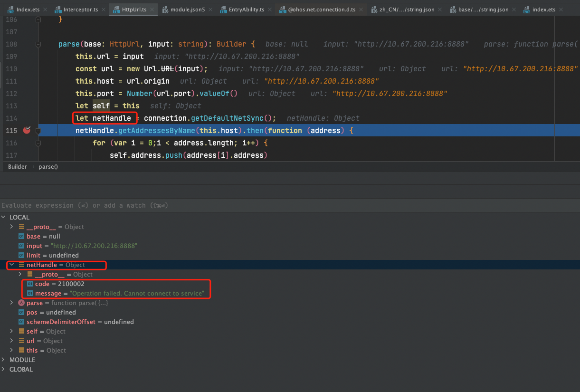Viewport: 580px width, 392px height.
Task: Click the HttpUrl.ts file type icon
Action: (x=116, y=10)
